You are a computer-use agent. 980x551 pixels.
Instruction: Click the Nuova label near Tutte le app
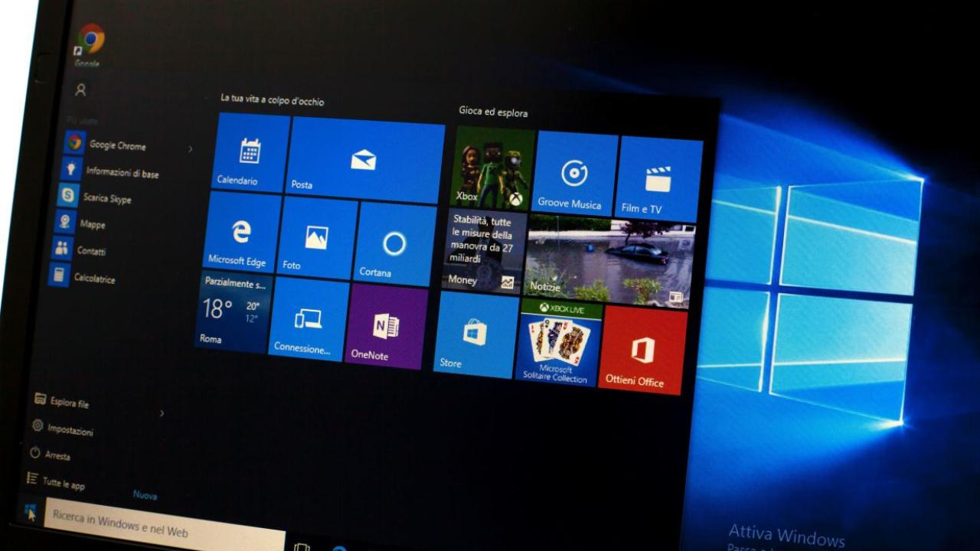pos(145,495)
